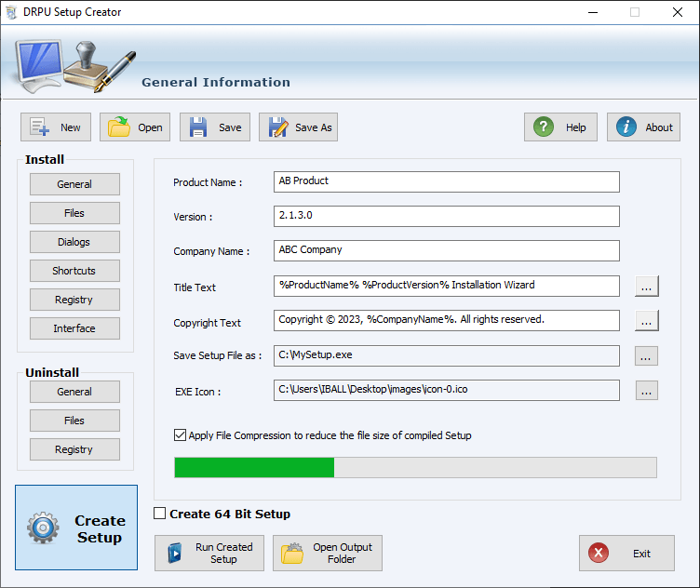
Task: Close the DRPU Setup Creator window
Action: click(678, 12)
